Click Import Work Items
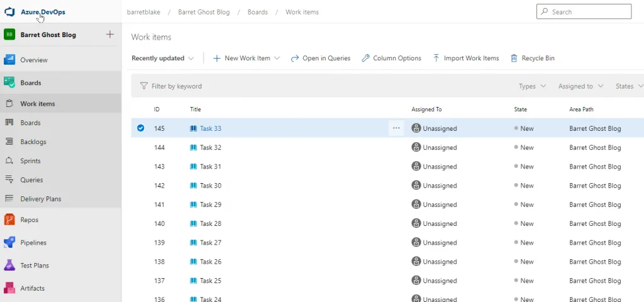 (466, 59)
